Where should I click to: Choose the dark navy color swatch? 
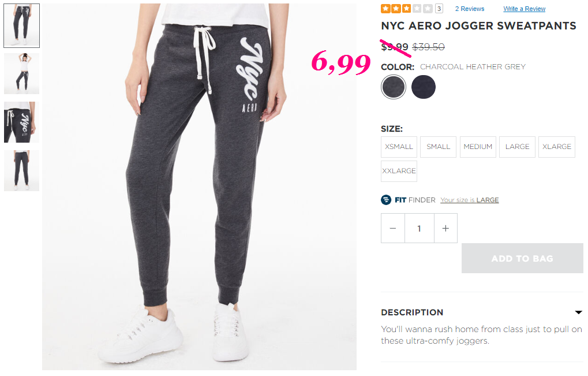424,87
